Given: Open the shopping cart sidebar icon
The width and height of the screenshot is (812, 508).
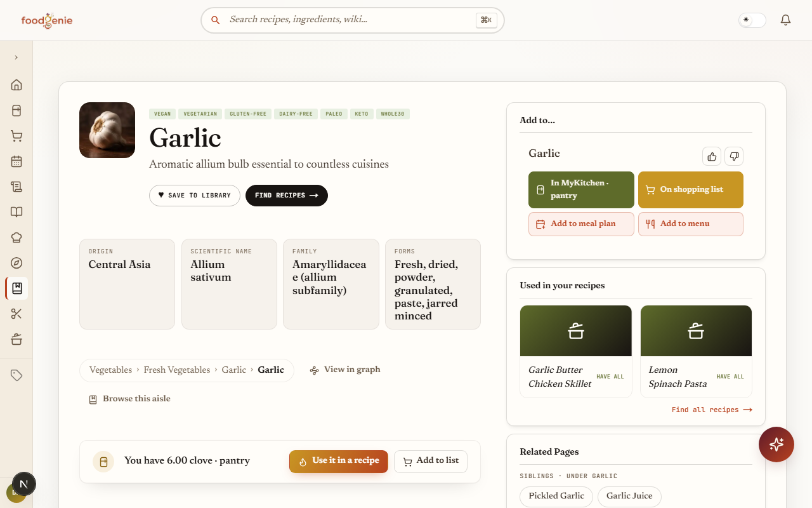Looking at the screenshot, I should click(16, 136).
